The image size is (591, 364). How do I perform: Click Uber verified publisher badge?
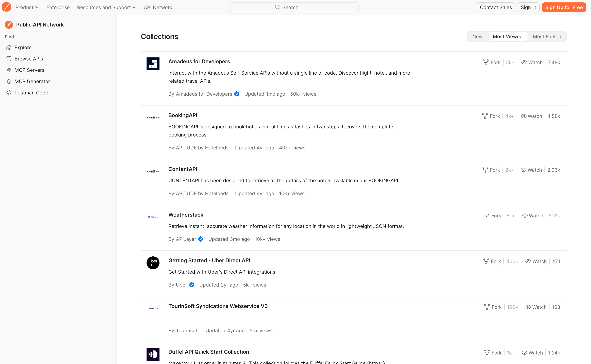click(191, 285)
